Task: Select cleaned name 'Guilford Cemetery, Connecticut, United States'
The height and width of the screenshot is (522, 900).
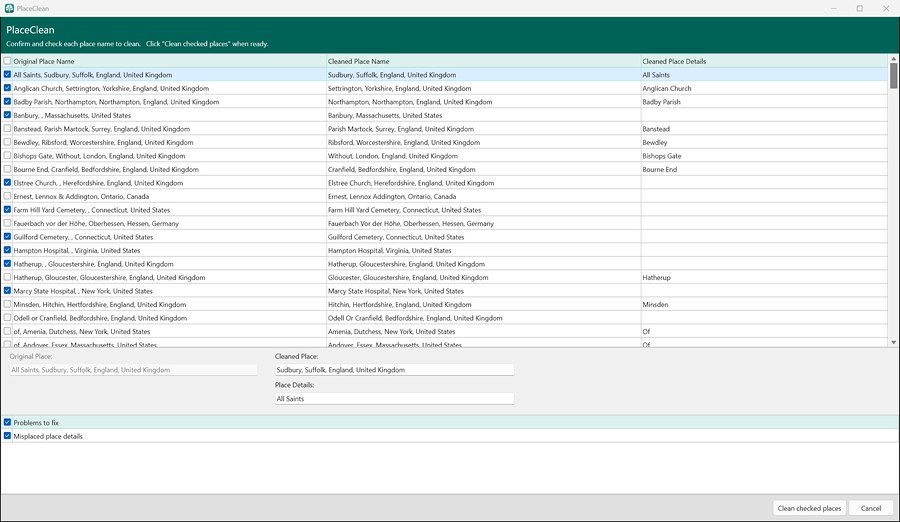Action: click(x=396, y=237)
